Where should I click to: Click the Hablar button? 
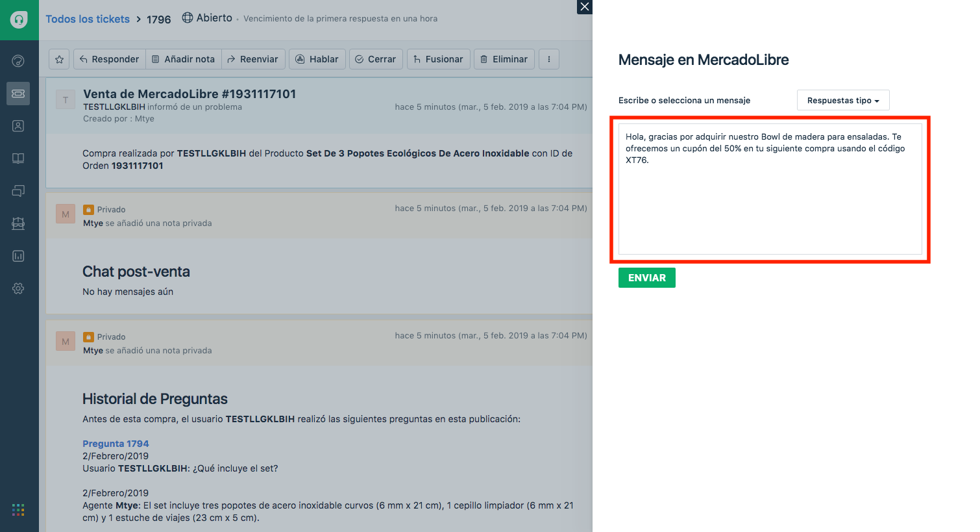(x=317, y=59)
